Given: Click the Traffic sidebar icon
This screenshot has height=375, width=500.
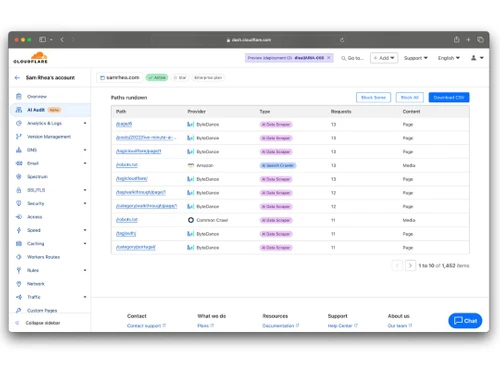Looking at the screenshot, I should click(19, 297).
